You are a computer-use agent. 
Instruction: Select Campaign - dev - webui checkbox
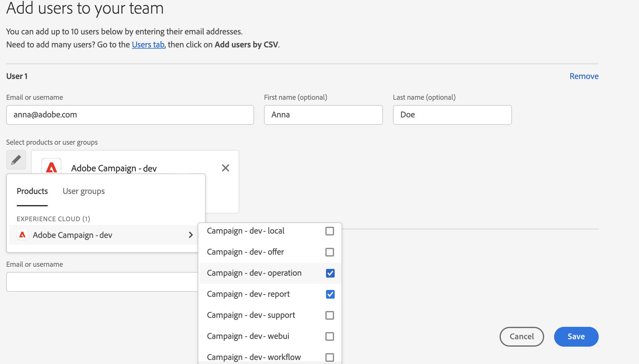coord(330,336)
